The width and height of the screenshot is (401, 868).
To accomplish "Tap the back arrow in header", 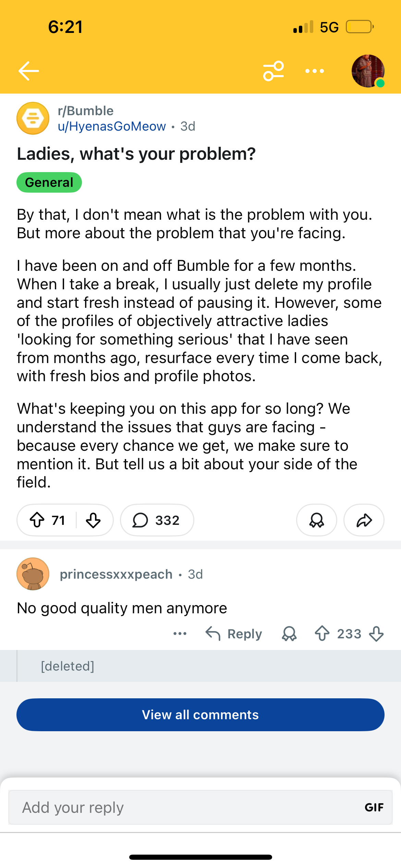I will [x=29, y=71].
